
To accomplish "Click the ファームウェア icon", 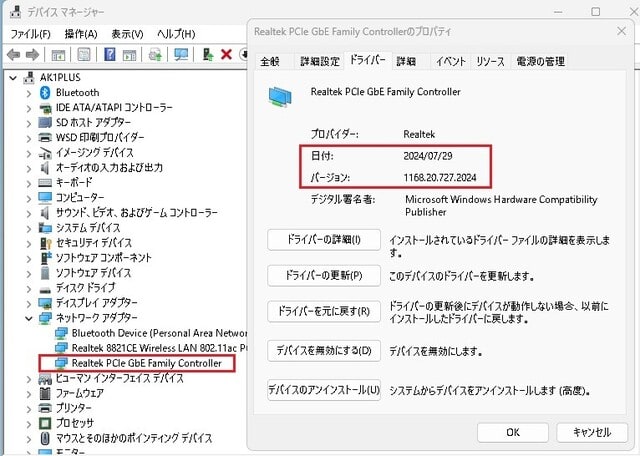I will (45, 393).
